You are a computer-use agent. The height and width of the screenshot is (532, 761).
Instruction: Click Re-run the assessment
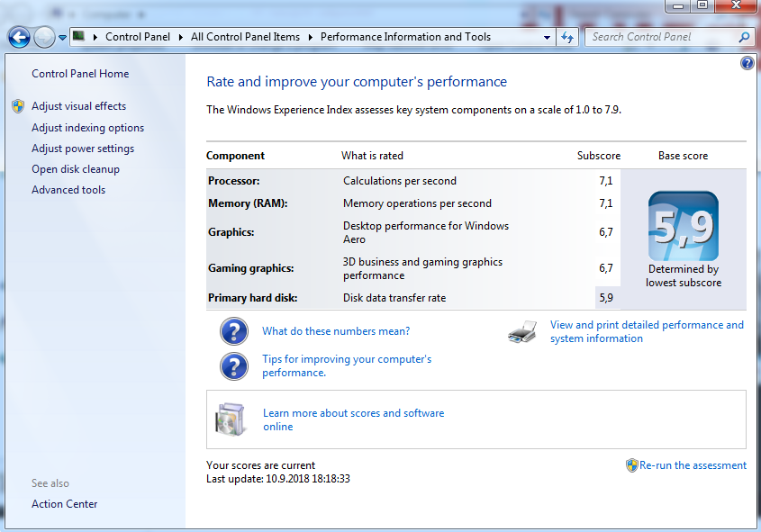(693, 465)
